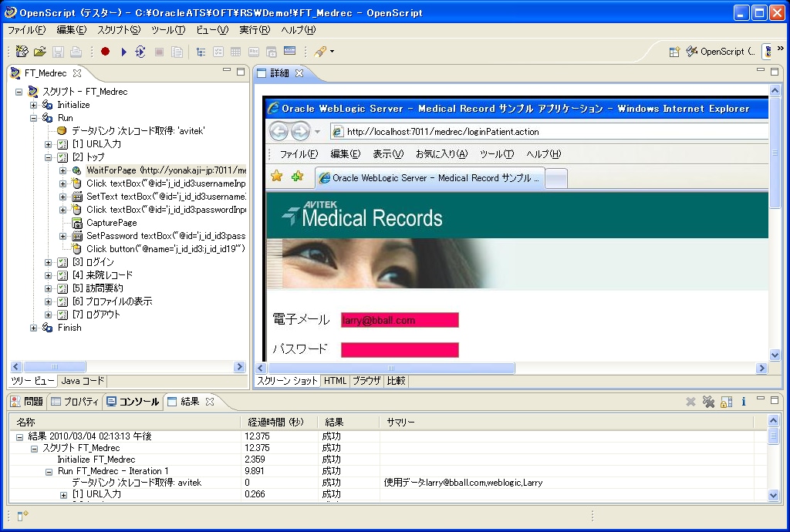Image resolution: width=790 pixels, height=532 pixels.
Task: Open the ツール(T) menu
Action: (x=168, y=30)
